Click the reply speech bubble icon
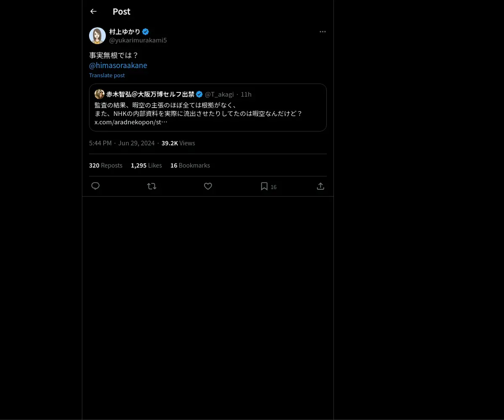504x420 pixels. point(95,186)
